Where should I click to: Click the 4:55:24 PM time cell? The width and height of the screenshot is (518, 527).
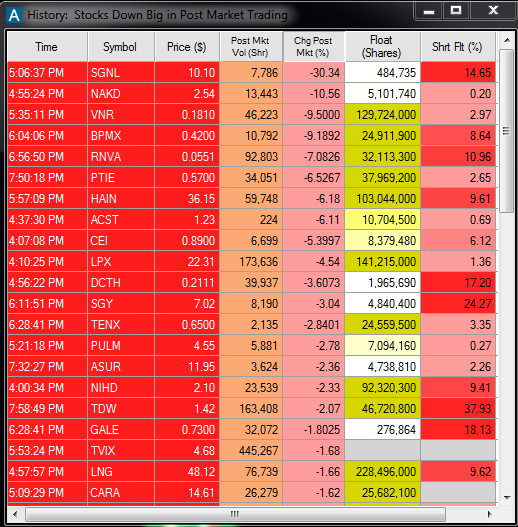point(47,93)
